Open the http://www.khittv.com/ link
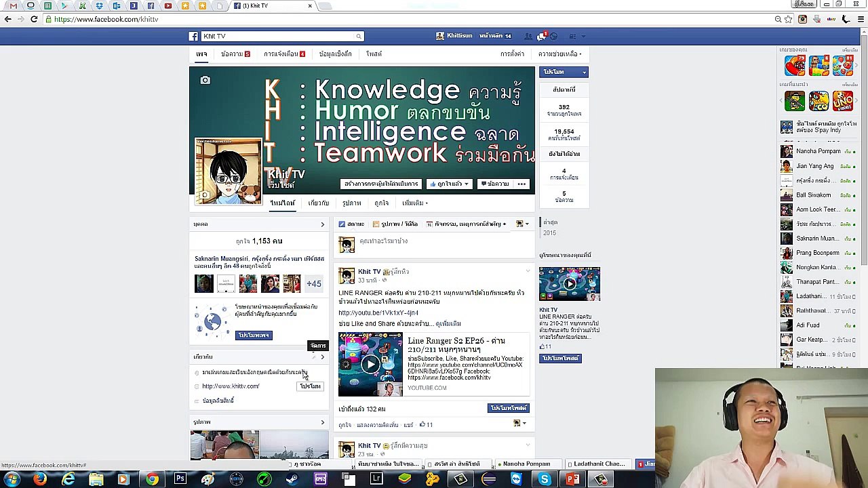This screenshot has height=488, width=868. click(x=231, y=386)
